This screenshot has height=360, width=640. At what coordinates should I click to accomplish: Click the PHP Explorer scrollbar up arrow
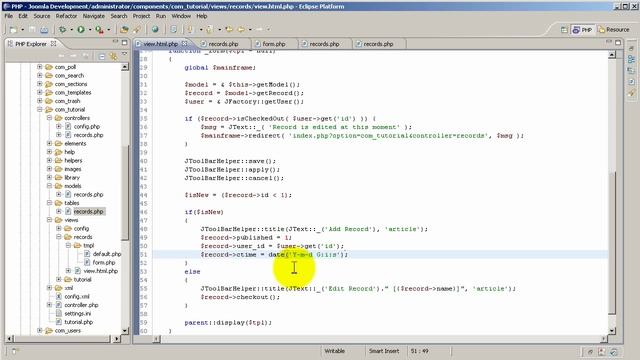tap(125, 67)
